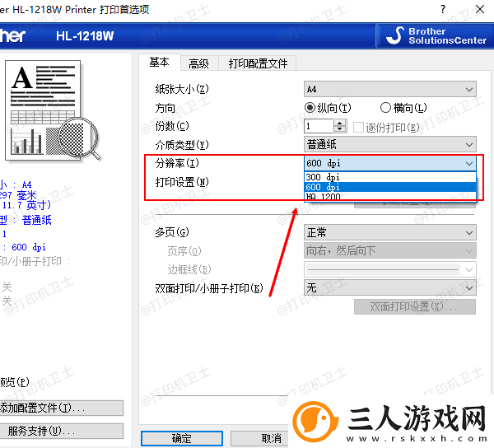Viewport: 494px width, 448px height.
Task: Open the 边框线 line style dropdown
Action: [390, 269]
